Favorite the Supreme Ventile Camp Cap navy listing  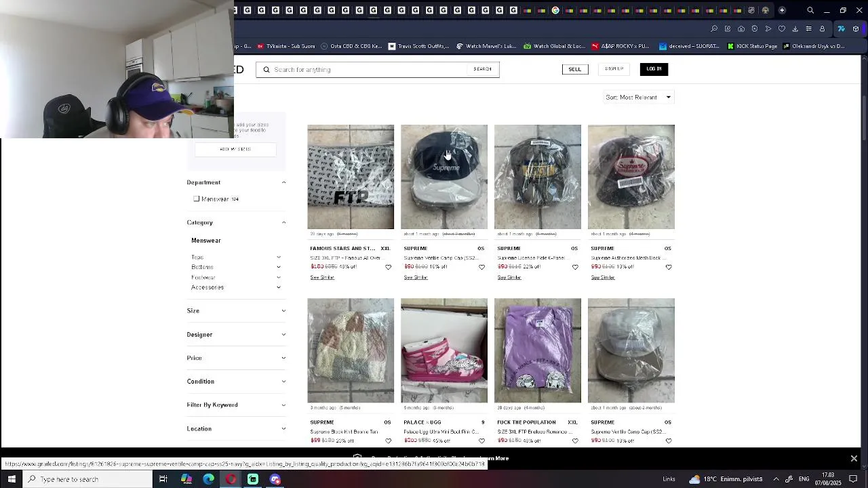(x=482, y=267)
